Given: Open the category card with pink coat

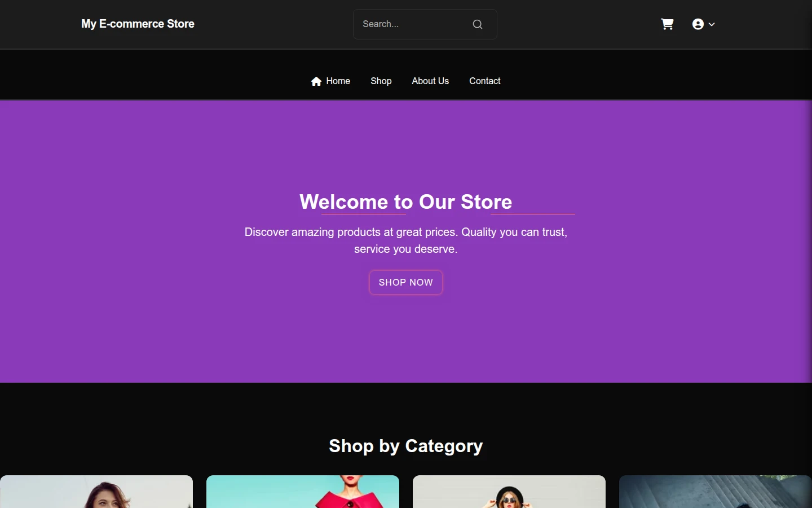Looking at the screenshot, I should (303, 492).
